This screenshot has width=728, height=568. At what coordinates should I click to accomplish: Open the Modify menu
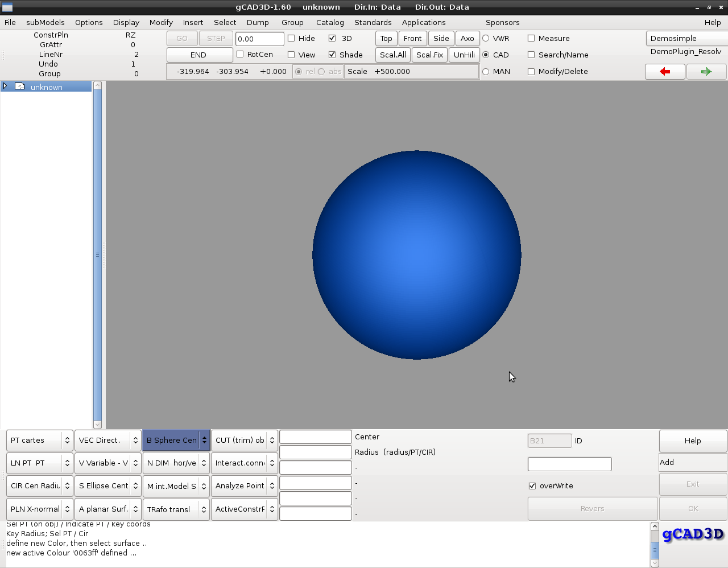pyautogui.click(x=161, y=22)
